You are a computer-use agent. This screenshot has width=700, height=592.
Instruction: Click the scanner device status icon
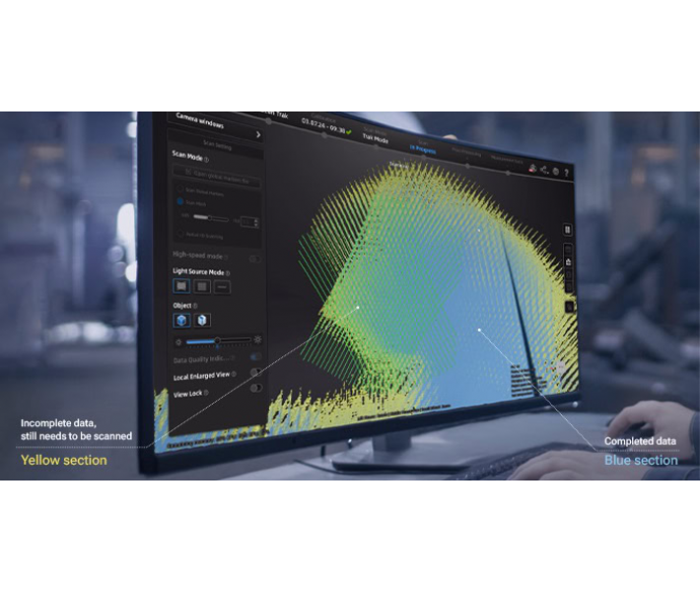pos(532,168)
